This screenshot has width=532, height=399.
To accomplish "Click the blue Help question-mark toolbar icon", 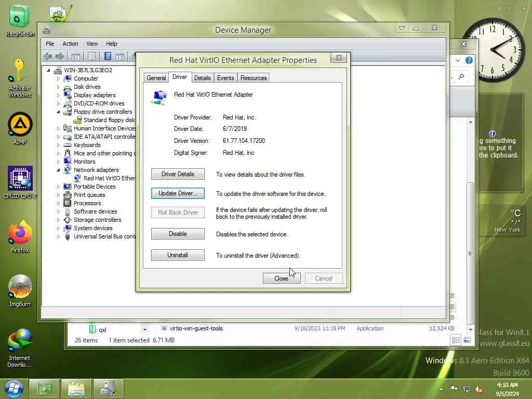I will pos(108,57).
